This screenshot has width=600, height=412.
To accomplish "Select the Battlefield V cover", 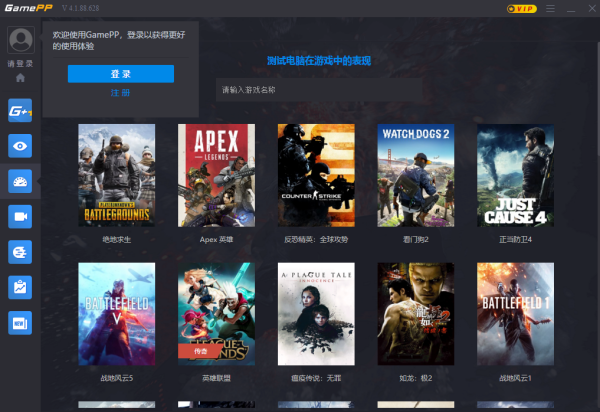I will pyautogui.click(x=117, y=314).
